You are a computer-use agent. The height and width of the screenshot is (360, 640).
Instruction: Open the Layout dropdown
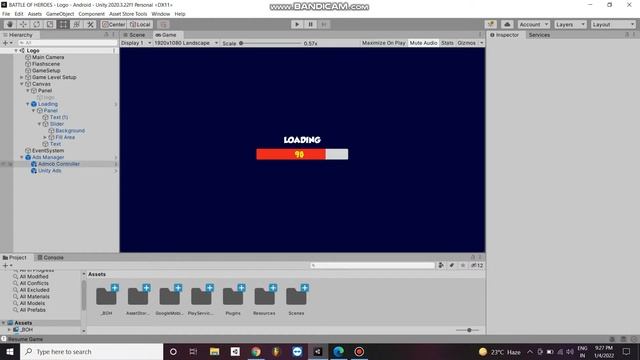pos(613,24)
